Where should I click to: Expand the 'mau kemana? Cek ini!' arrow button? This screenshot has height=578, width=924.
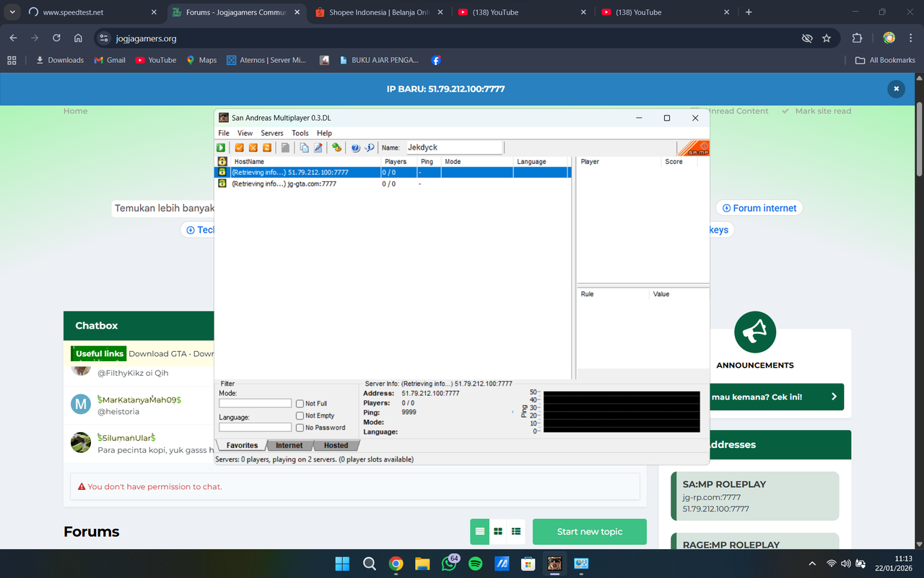[x=834, y=397]
